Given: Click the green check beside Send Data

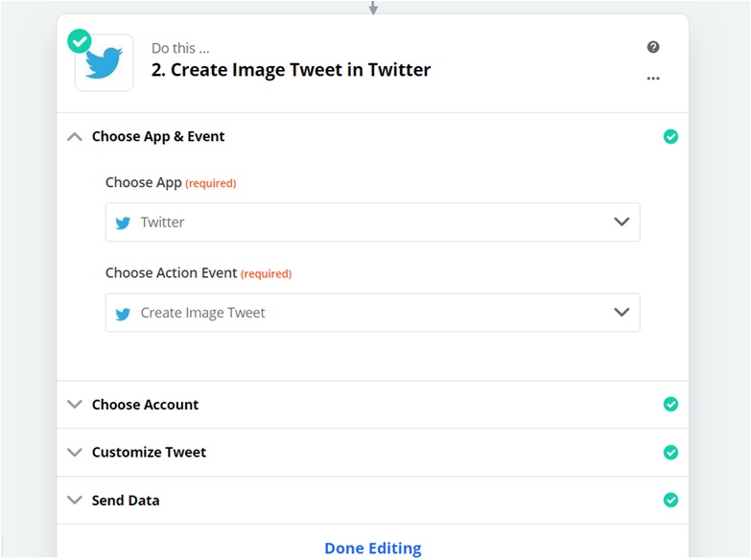Looking at the screenshot, I should tap(670, 501).
